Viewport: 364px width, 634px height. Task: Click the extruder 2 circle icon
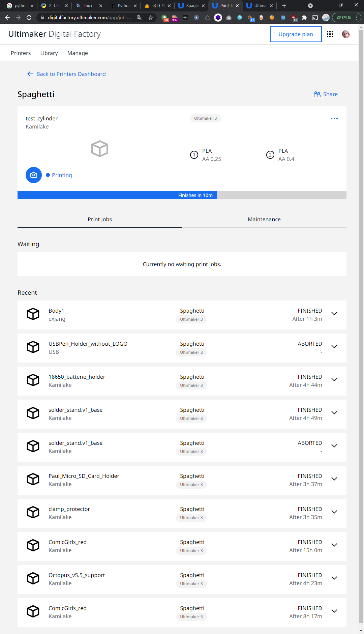tap(270, 155)
